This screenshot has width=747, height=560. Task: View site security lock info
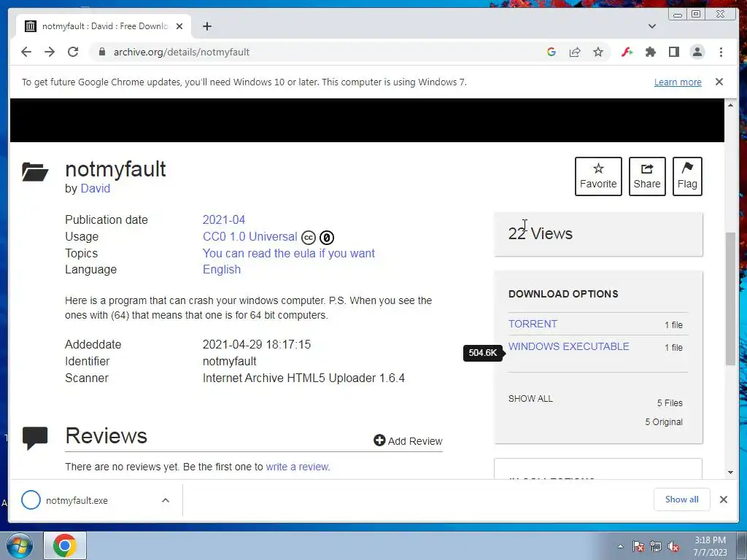pos(101,52)
